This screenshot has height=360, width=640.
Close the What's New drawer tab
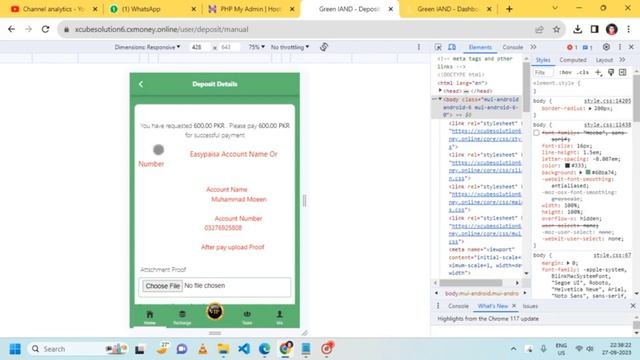point(514,306)
